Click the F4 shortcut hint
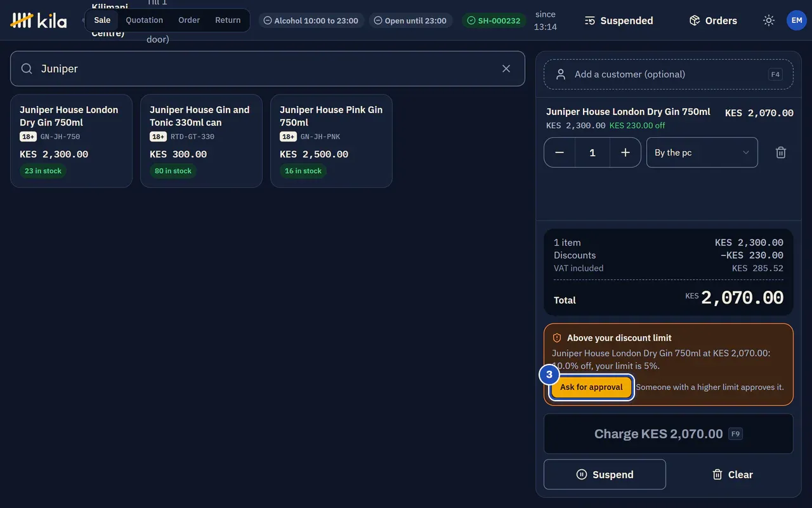This screenshot has height=508, width=812. tap(775, 74)
